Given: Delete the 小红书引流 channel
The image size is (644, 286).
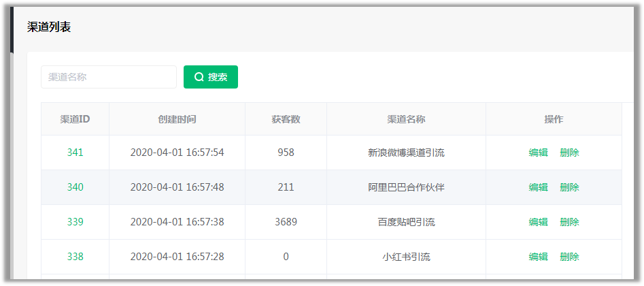Looking at the screenshot, I should click(570, 257).
